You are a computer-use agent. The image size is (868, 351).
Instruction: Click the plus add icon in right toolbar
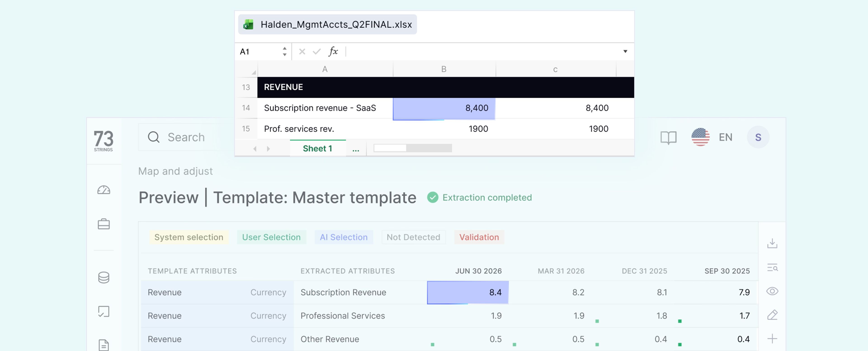click(x=772, y=339)
